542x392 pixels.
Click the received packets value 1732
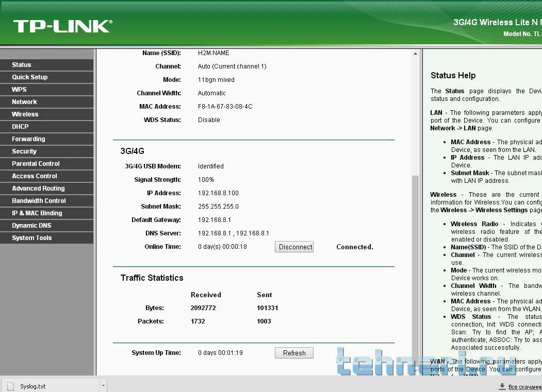[198, 321]
